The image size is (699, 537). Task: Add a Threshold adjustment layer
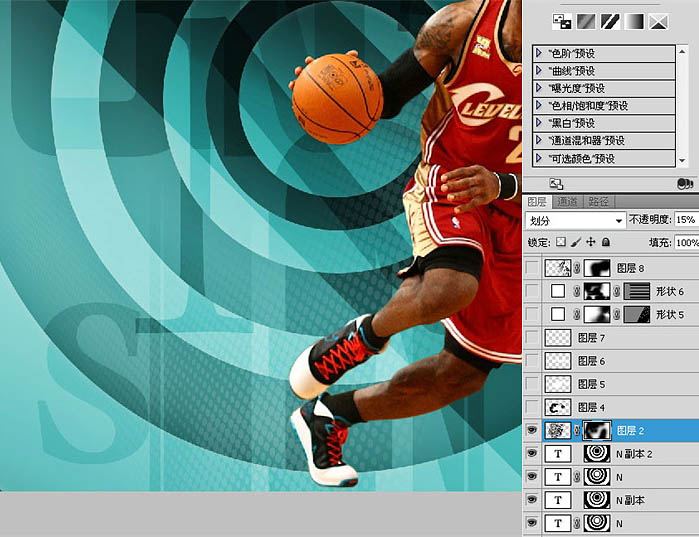point(610,21)
